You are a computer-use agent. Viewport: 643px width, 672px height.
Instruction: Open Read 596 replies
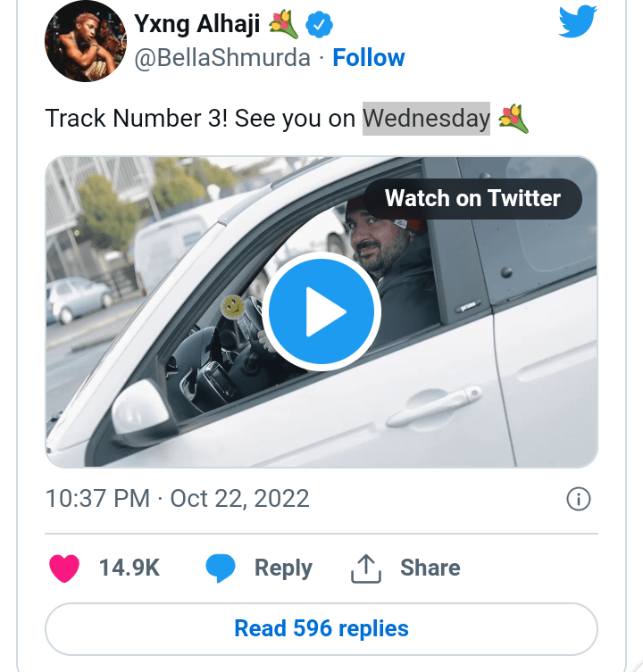pyautogui.click(x=321, y=628)
